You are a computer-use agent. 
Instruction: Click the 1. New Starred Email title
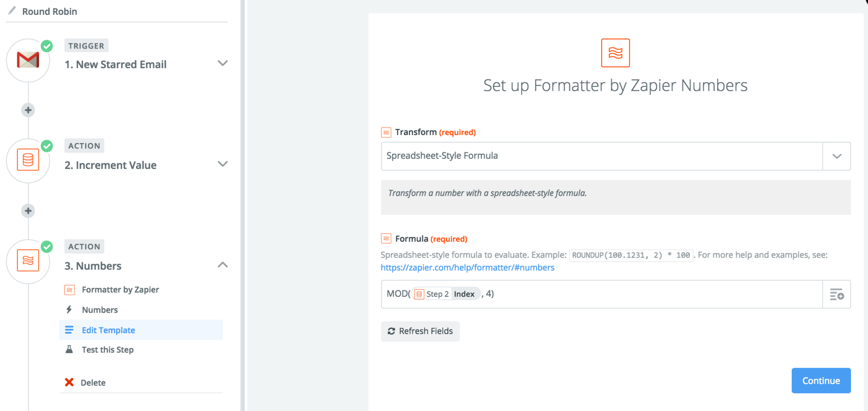pos(115,64)
